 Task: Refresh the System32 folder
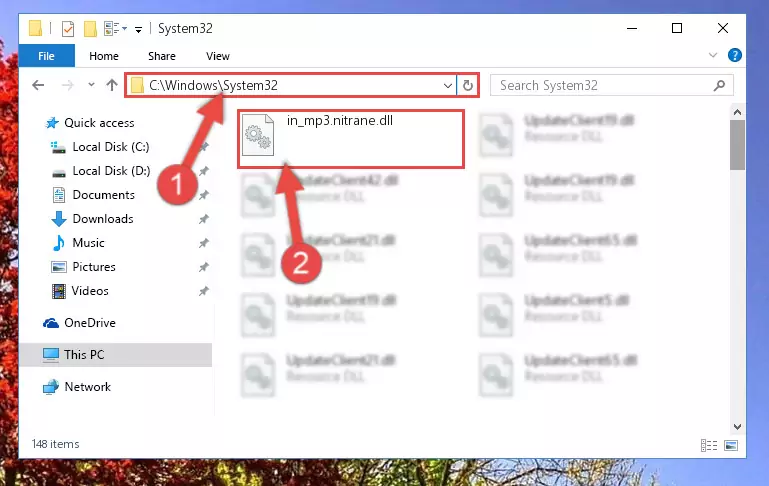[467, 85]
